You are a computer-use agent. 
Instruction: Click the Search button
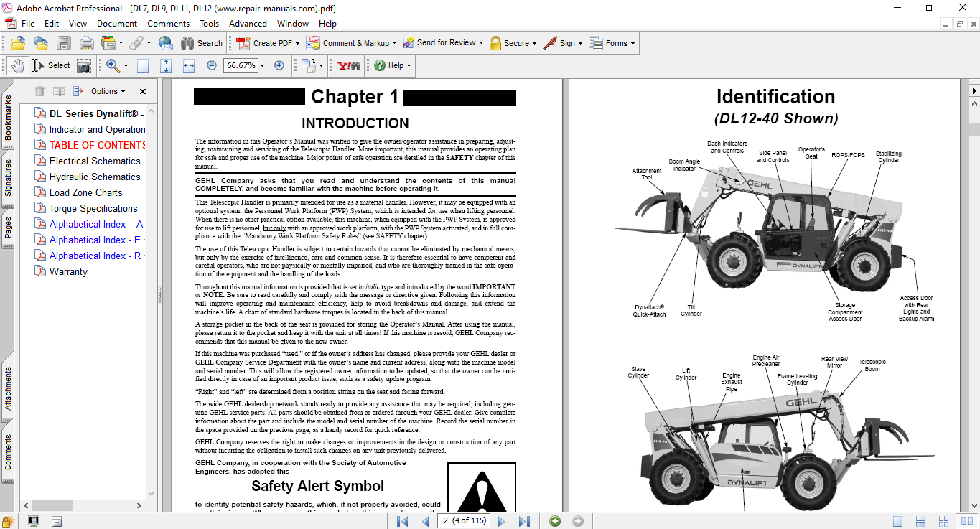click(202, 43)
